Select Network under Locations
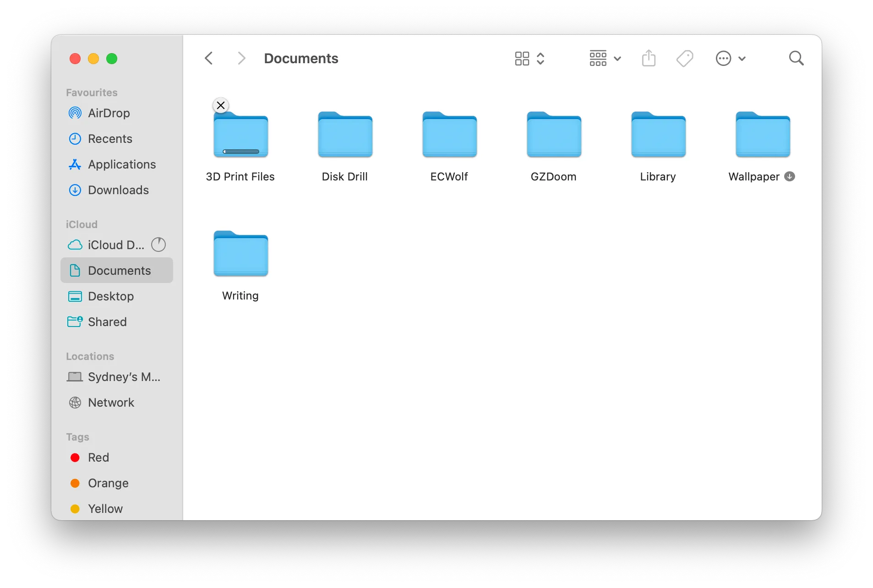The width and height of the screenshot is (873, 588). pos(111,403)
